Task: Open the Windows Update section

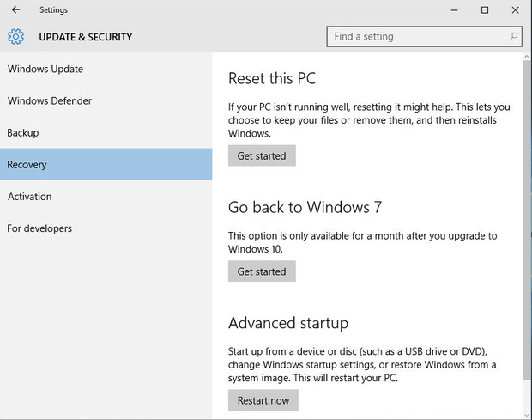Action: 45,69
